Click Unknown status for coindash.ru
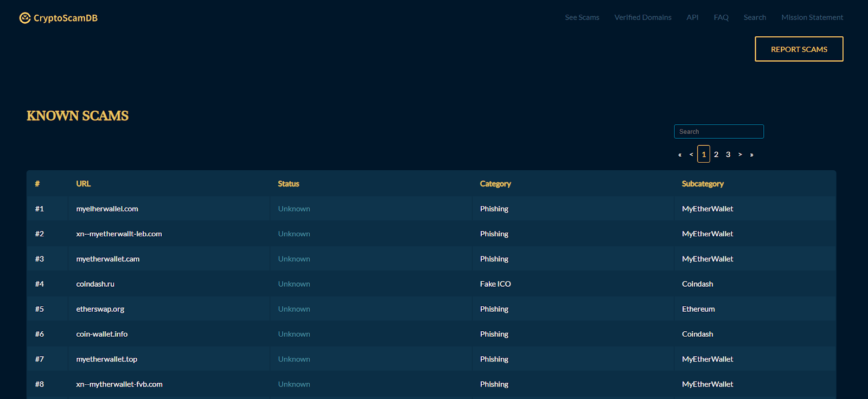 [294, 284]
